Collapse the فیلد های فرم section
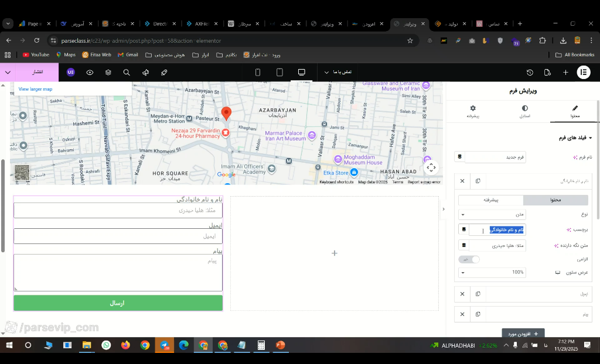This screenshot has width=600, height=364. [x=575, y=138]
